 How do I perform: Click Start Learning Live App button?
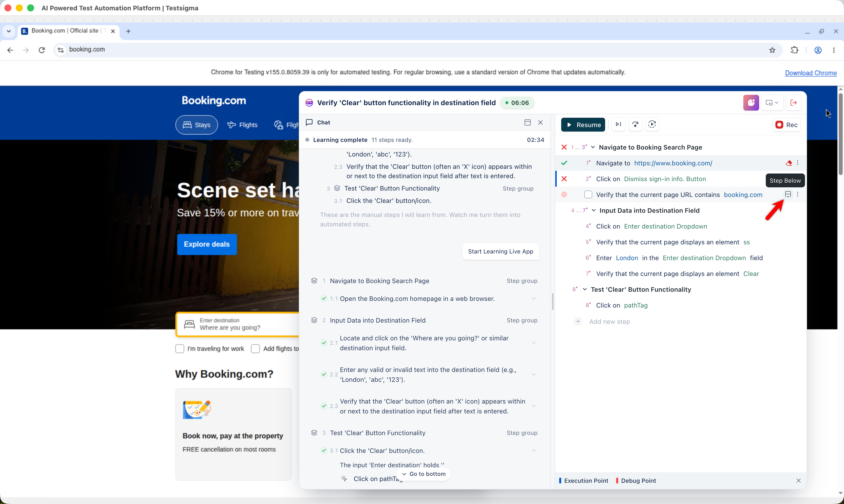(500, 251)
